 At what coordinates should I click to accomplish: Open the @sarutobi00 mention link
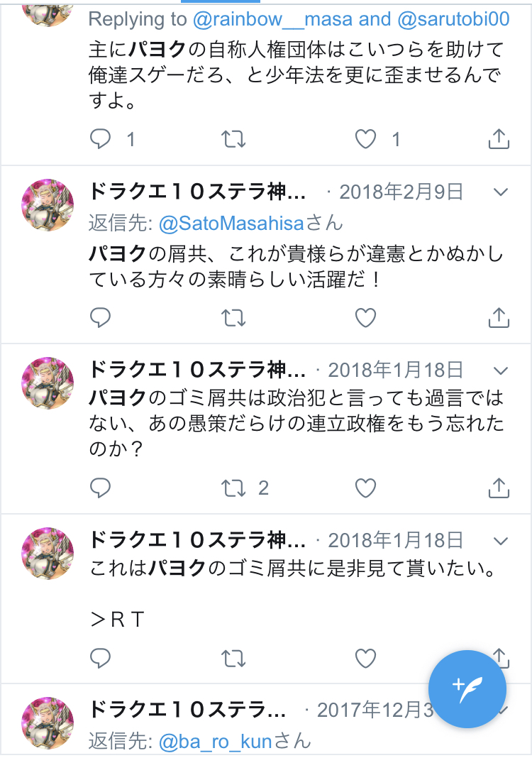click(453, 19)
